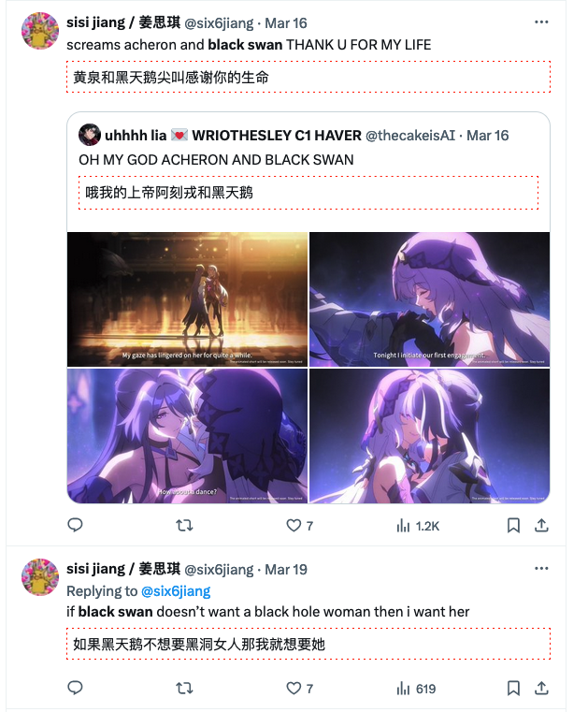The image size is (588, 712).
Task: Open more options for the Mar 19 reply
Action: [541, 568]
